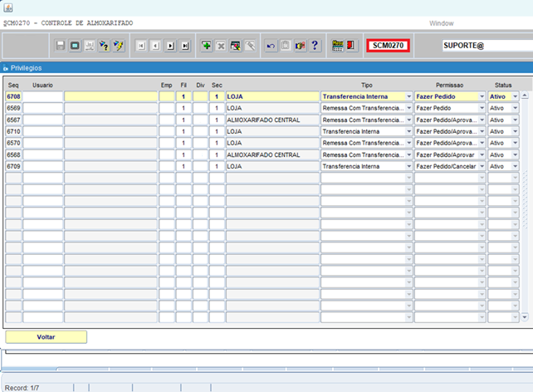This screenshot has width=533, height=392.
Task: Click the greyed Edit pencil icon
Action: [x=250, y=46]
